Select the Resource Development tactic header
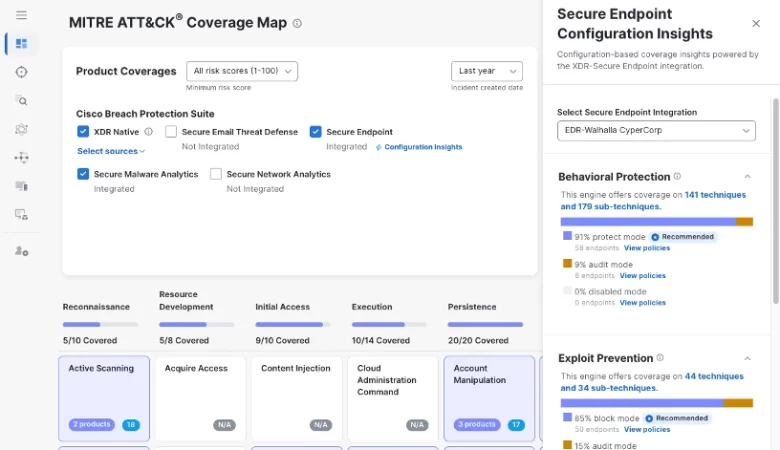 click(x=186, y=301)
